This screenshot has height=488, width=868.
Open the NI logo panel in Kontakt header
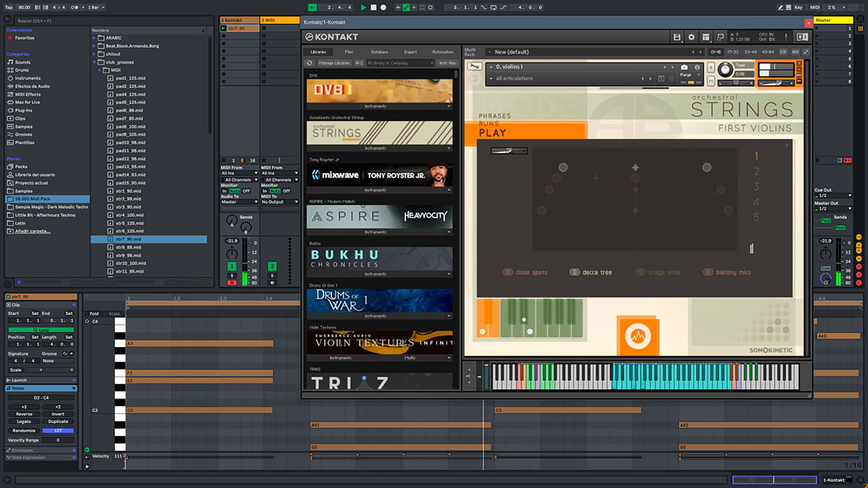click(x=801, y=37)
